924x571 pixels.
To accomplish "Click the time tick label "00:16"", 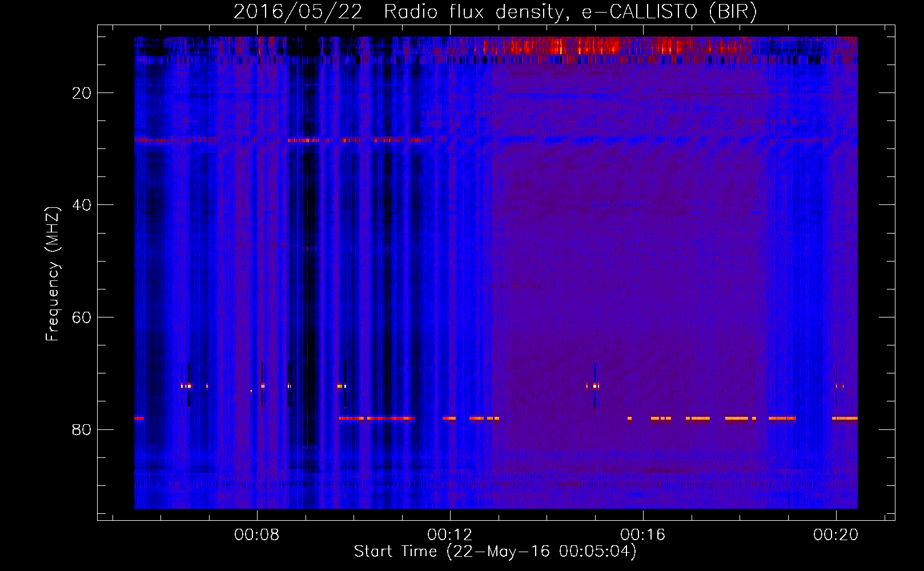I will pos(643,535).
